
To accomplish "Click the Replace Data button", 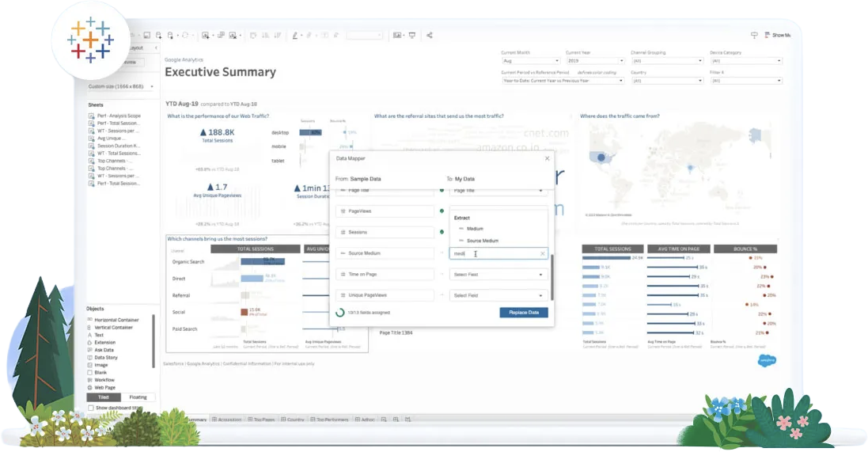I will pyautogui.click(x=524, y=313).
